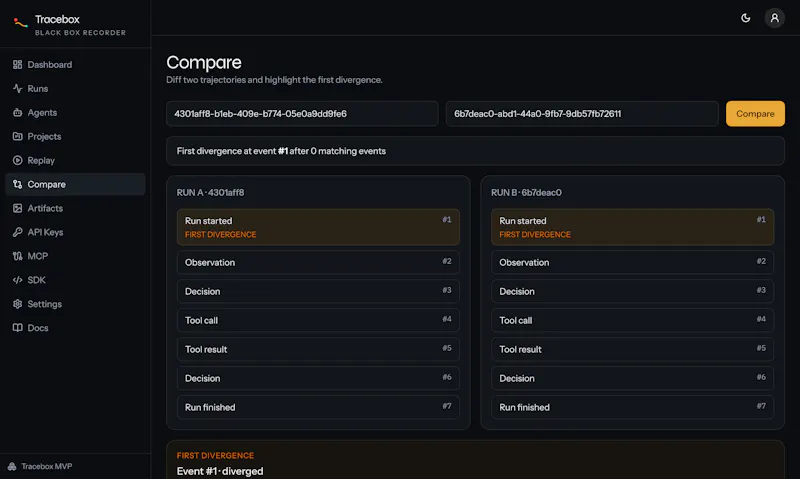The image size is (800, 479).
Task: Click the Tracebox MVP workspace label
Action: tap(46, 467)
